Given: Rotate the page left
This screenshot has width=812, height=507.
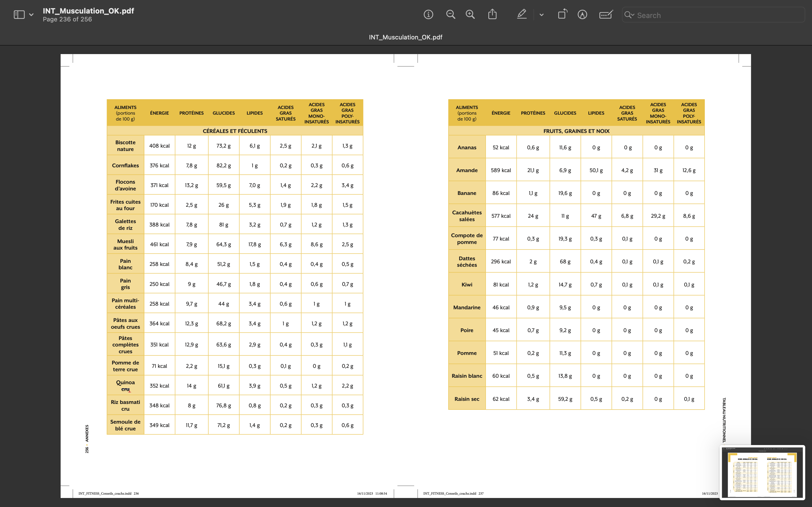Looking at the screenshot, I should [x=562, y=14].
